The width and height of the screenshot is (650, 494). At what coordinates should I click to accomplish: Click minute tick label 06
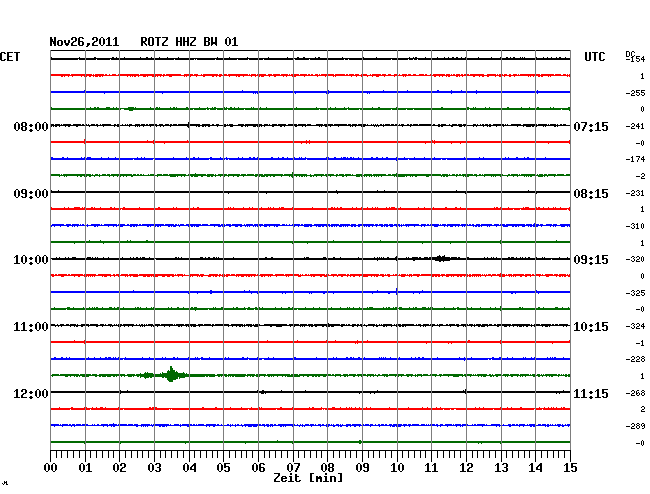click(x=258, y=468)
